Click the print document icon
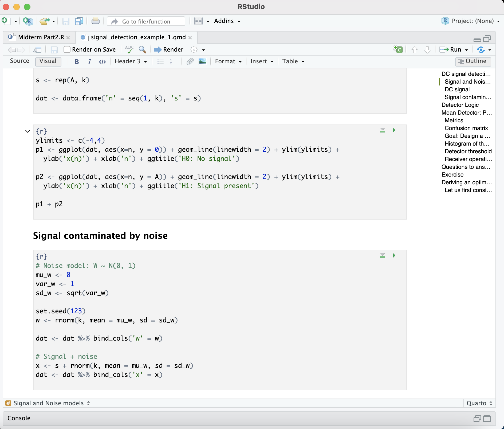504x429 pixels. (95, 21)
